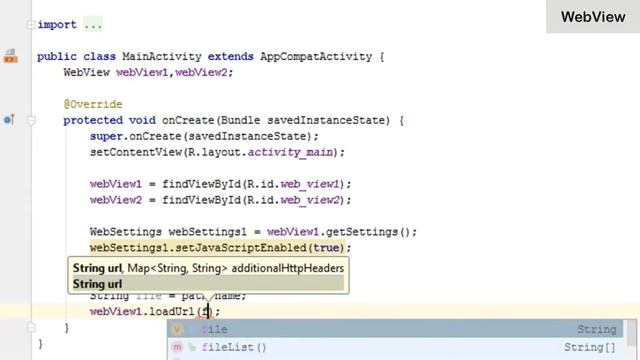This screenshot has width=640, height=360.
Task: Click the folded import ellipsis
Action: [93, 25]
